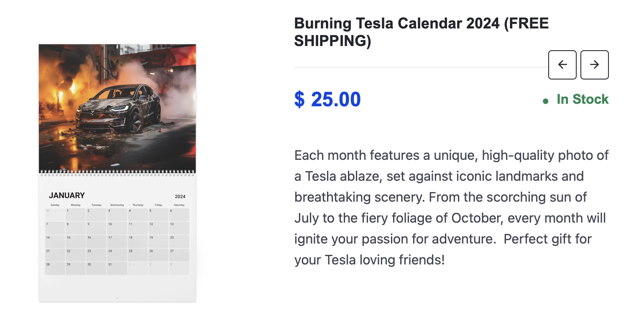Screen dimensions: 644x318
Task: Click the calendar's spiral binding
Action: pyautogui.click(x=118, y=172)
